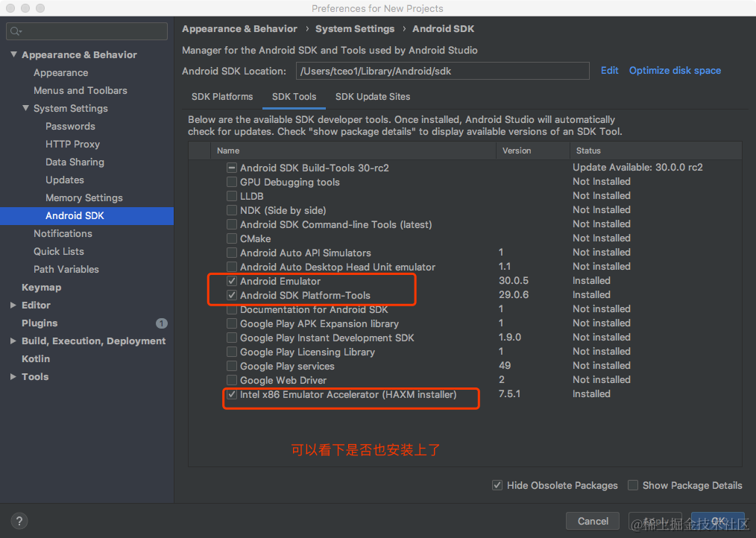The width and height of the screenshot is (756, 538).
Task: Click Optimize disk space link
Action: tap(675, 70)
